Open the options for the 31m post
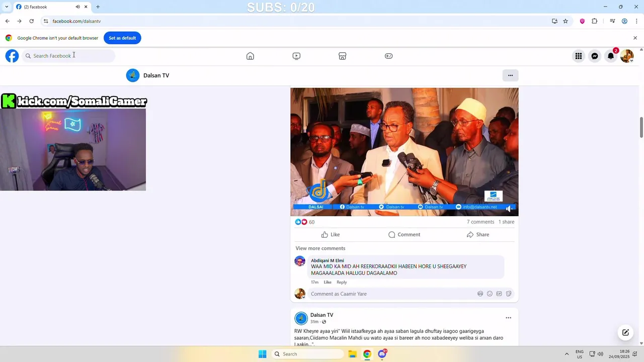644x362 pixels. pos(508,318)
